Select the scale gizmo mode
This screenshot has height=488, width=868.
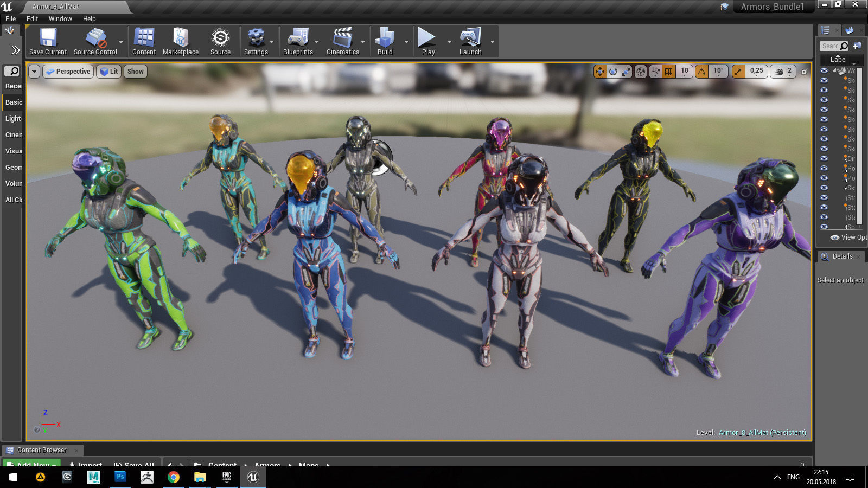click(x=626, y=72)
